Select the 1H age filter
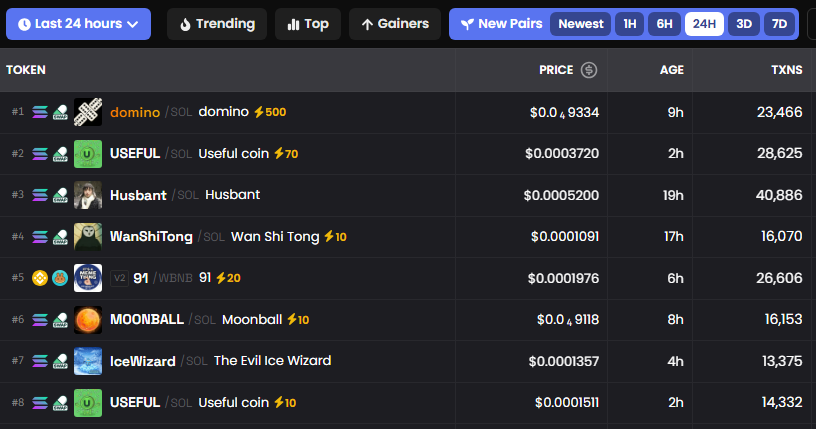 (629, 24)
